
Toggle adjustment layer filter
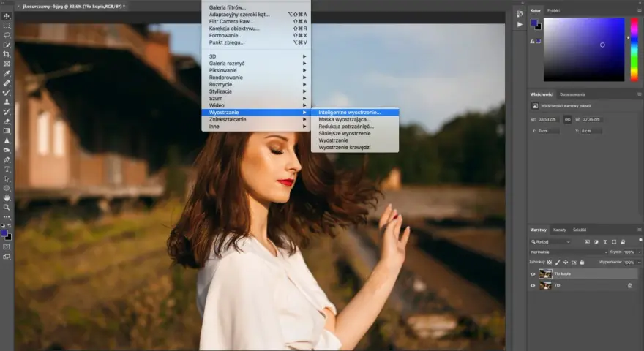pyautogui.click(x=596, y=242)
